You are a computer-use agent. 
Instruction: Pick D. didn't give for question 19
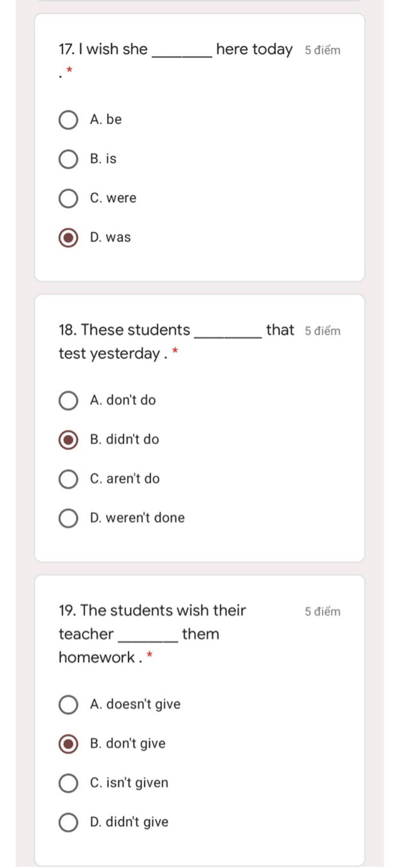(x=68, y=822)
